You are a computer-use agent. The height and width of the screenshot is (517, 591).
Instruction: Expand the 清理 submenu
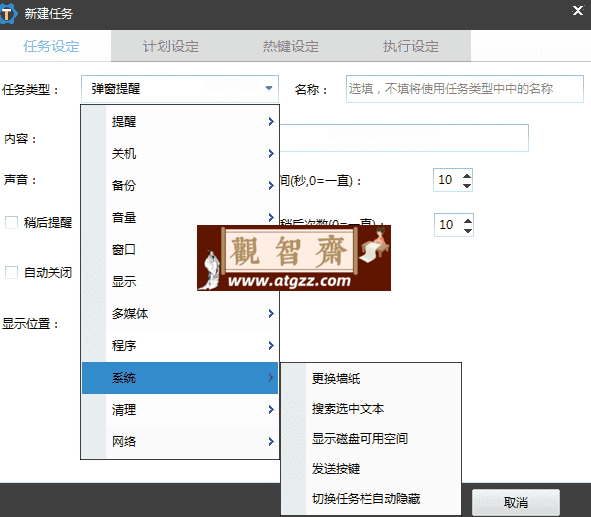click(180, 410)
